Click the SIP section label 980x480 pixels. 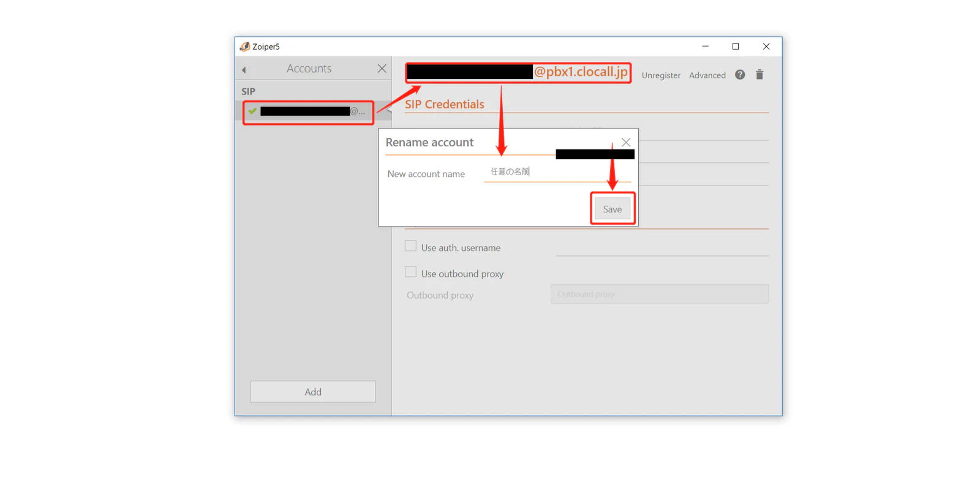coord(248,91)
